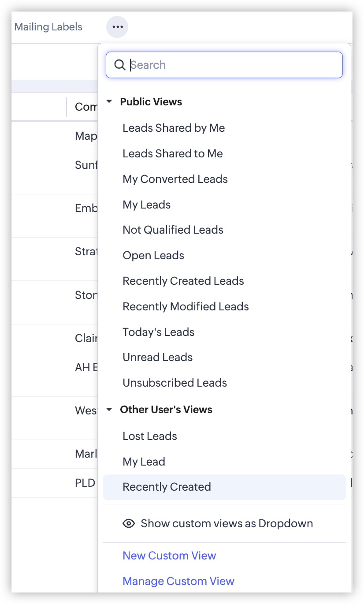Select Lost Leads under other user's views
The height and width of the screenshot is (604, 364).
(x=150, y=436)
